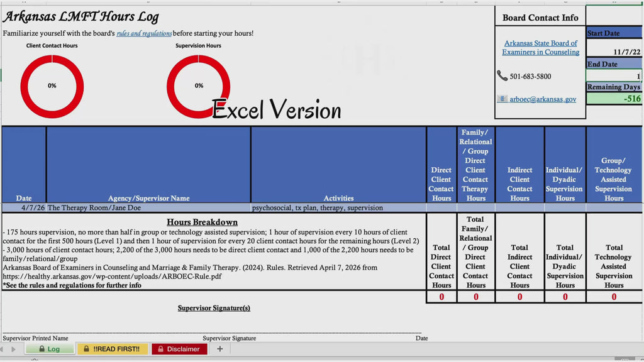Select the date cell containing 4/7/26

[24, 207]
